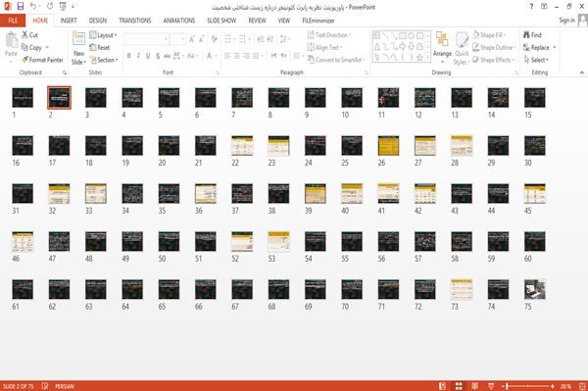Toggle text Shadow formatting
Screen dimensions: 588x391
tap(158, 56)
